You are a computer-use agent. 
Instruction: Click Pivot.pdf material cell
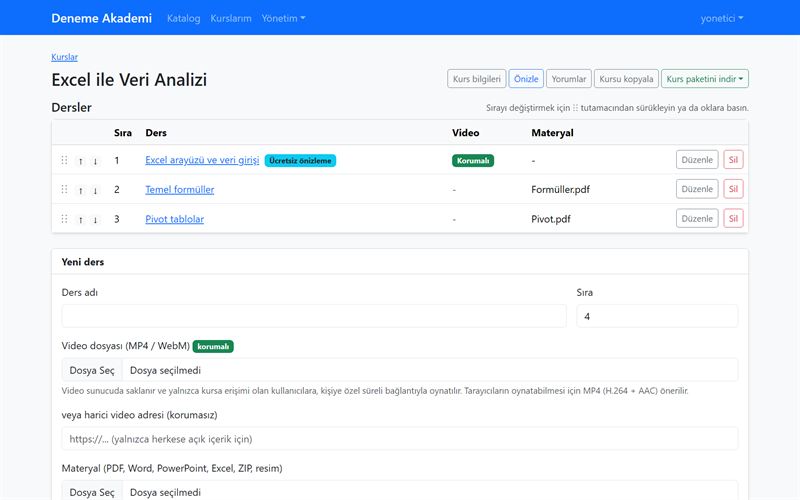[x=551, y=219]
